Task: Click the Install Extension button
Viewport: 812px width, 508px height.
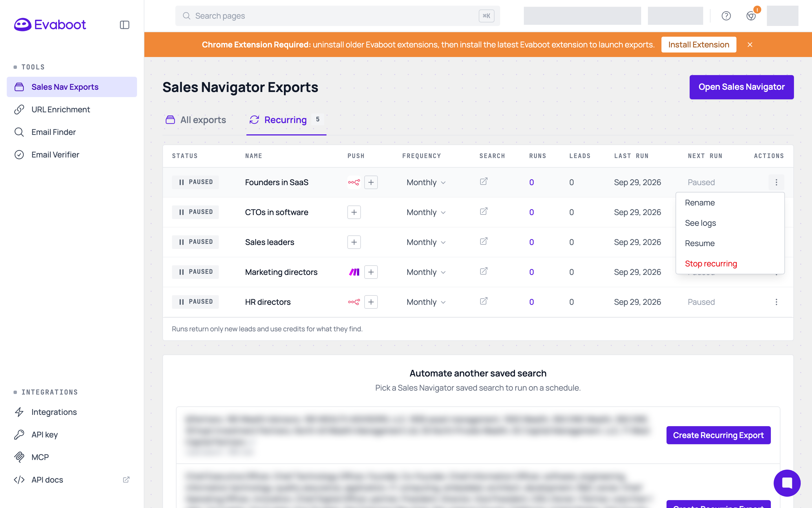Action: click(x=699, y=45)
